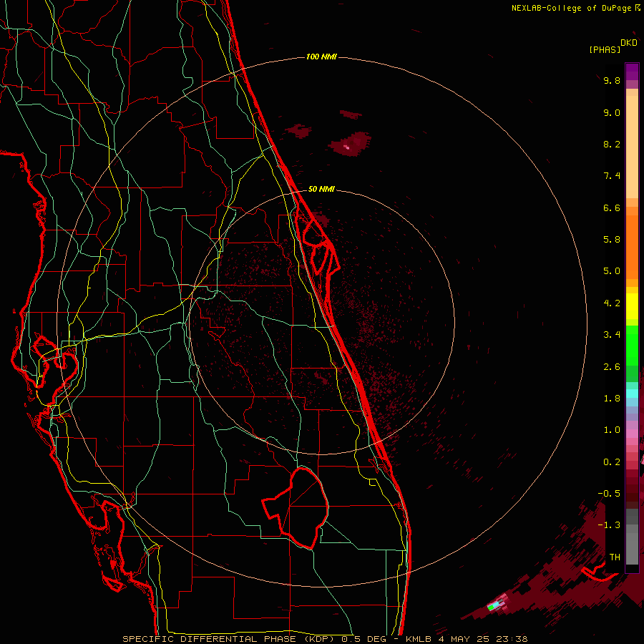Viewport: 644px width, 644px height.
Task: Click the -1.3 scale value
Action: pos(609,525)
